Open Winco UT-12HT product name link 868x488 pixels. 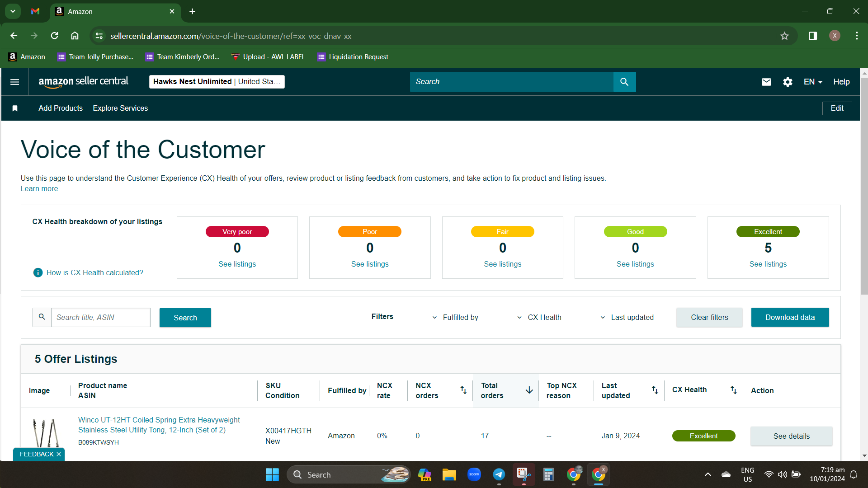pyautogui.click(x=159, y=425)
